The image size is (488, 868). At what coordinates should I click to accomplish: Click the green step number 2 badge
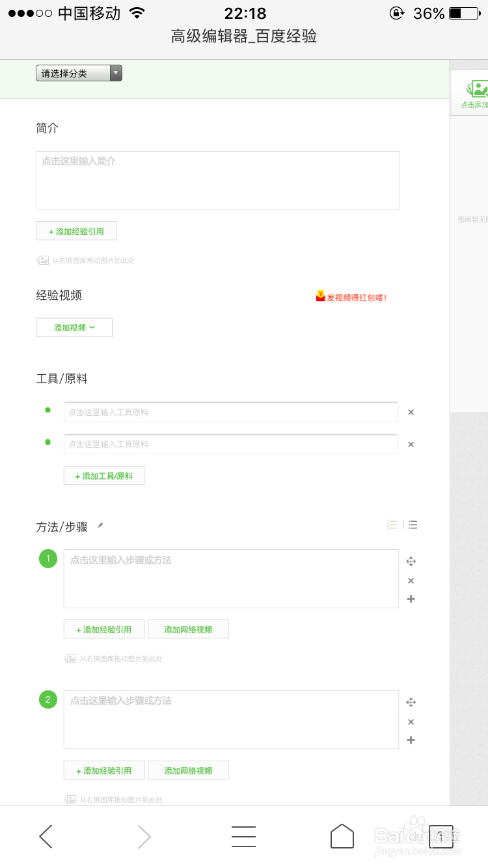click(48, 700)
